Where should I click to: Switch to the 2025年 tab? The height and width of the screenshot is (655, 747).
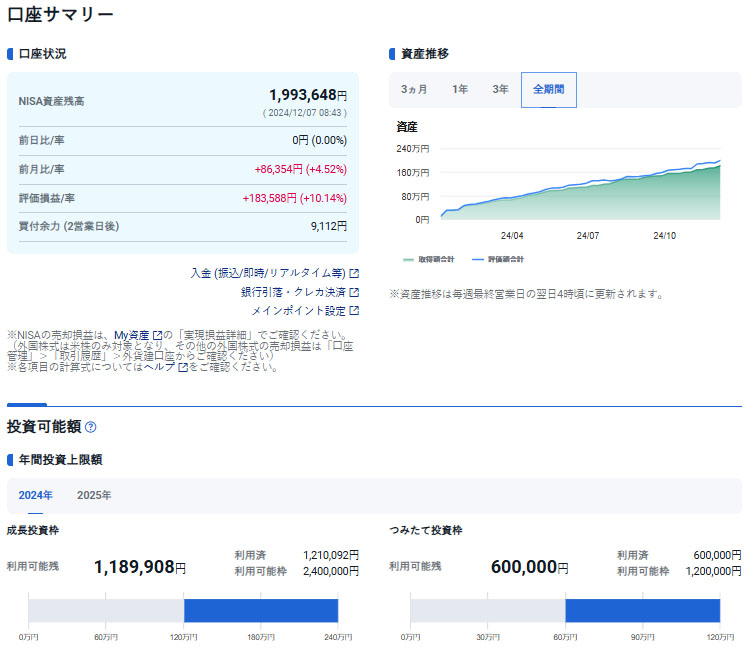coord(94,495)
